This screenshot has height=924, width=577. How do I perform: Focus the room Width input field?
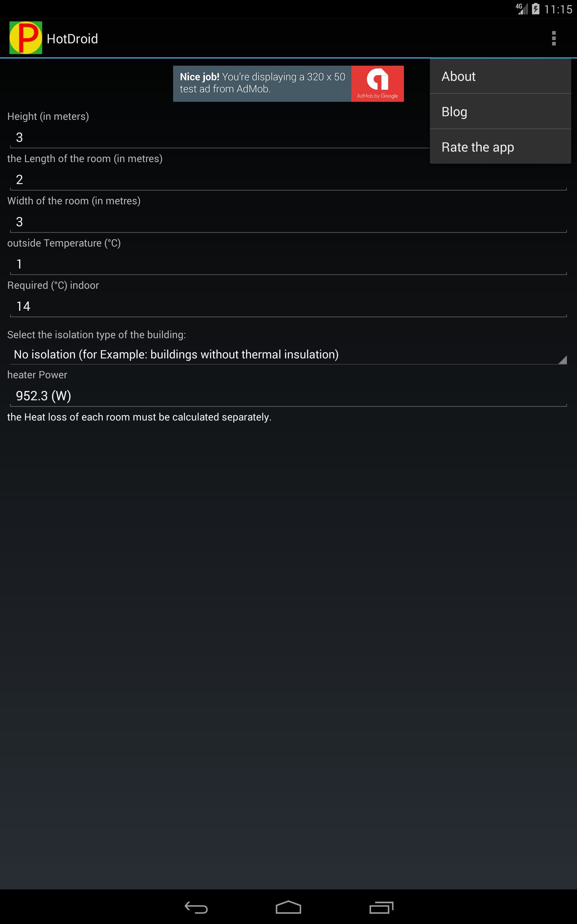tap(288, 222)
